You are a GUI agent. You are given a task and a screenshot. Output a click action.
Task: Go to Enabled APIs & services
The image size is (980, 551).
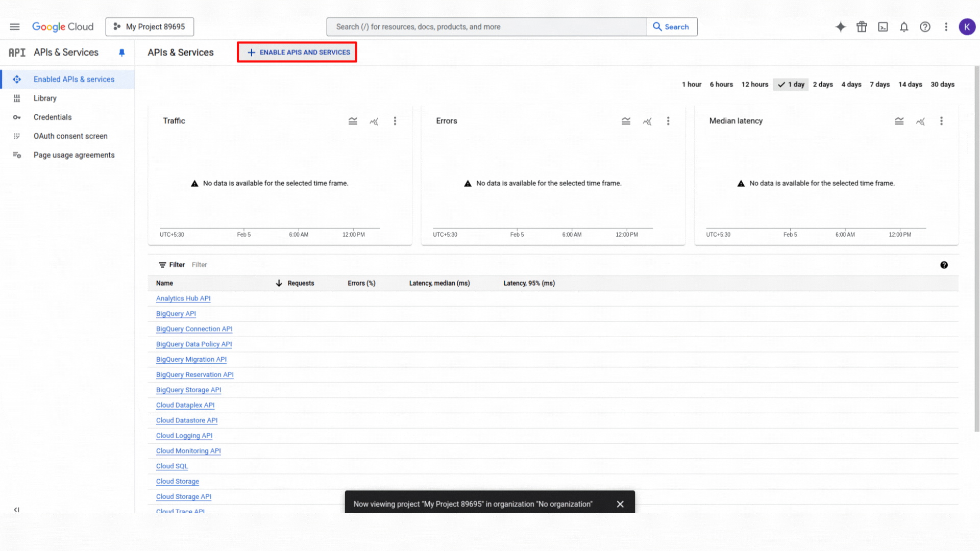pos(67,80)
